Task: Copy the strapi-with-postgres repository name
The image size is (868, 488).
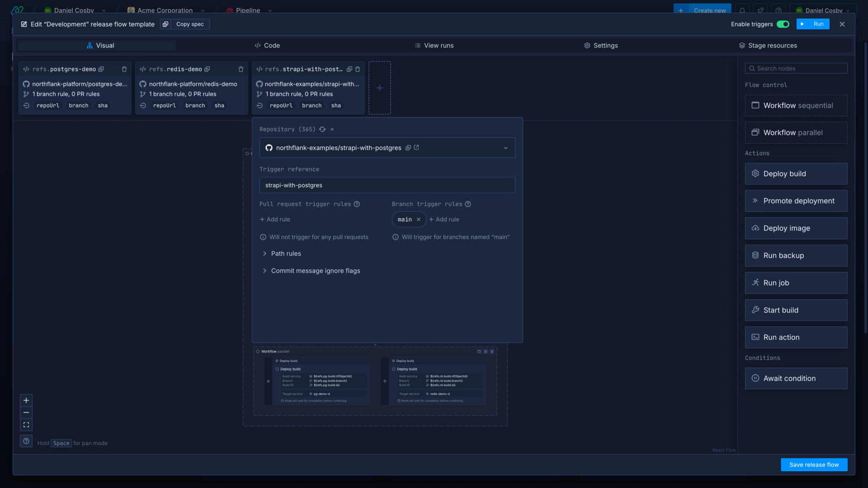Action: (408, 148)
